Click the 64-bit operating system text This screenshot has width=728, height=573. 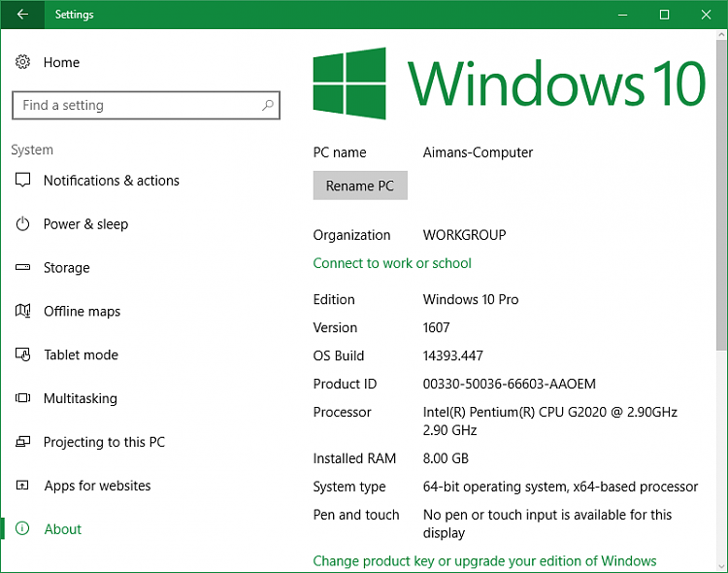(x=560, y=487)
